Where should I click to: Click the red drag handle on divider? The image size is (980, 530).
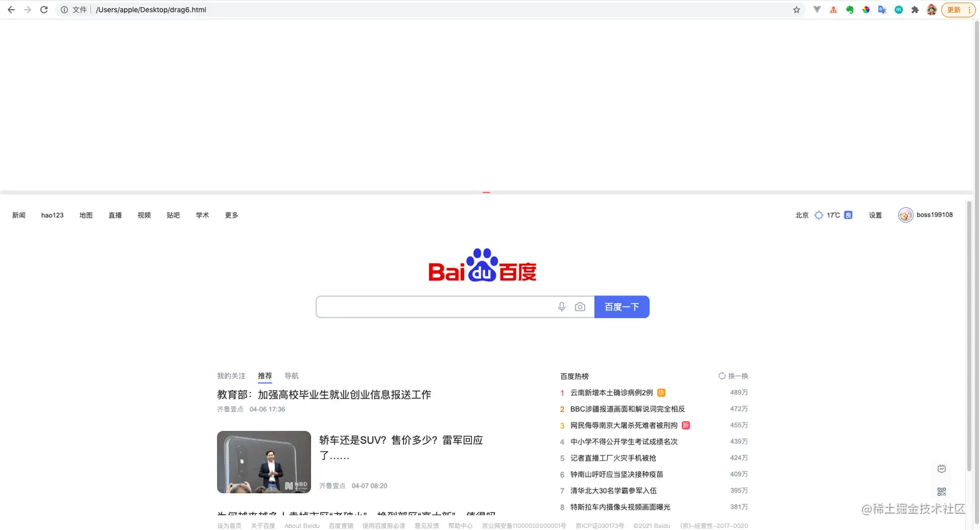pos(486,192)
